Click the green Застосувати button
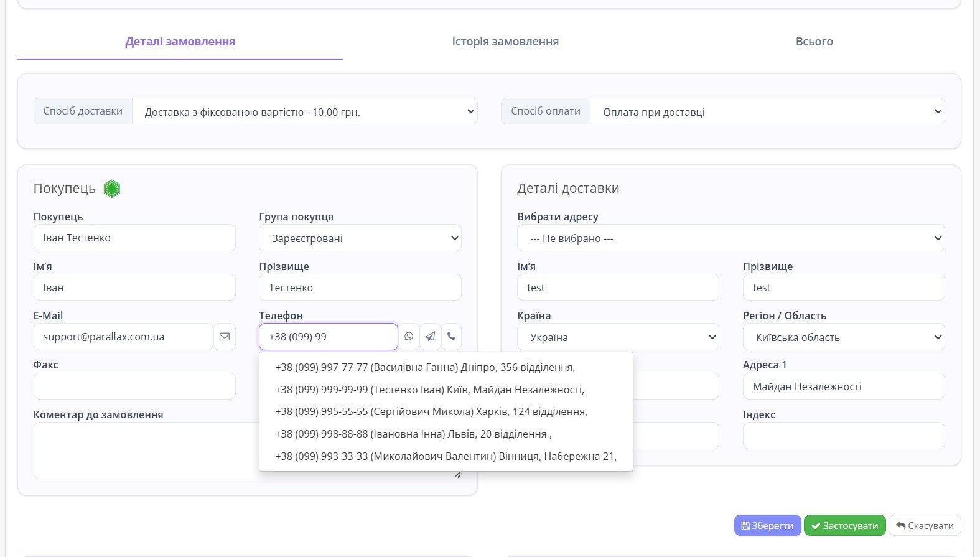This screenshot has height=557, width=980. click(844, 525)
